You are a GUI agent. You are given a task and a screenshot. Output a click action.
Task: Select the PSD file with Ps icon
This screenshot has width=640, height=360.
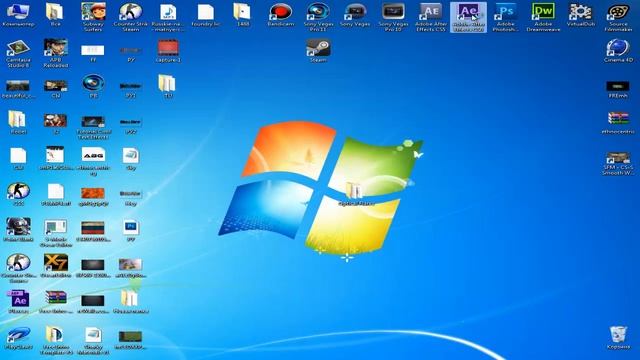click(131, 231)
